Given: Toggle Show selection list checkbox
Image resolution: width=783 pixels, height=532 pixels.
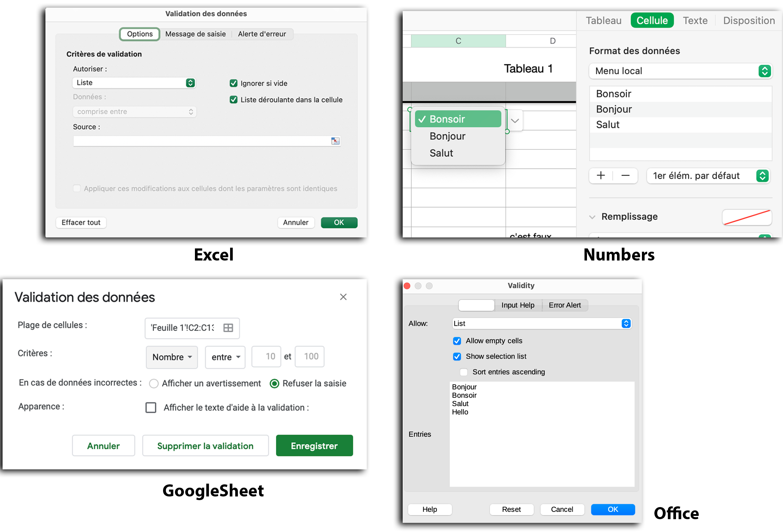Looking at the screenshot, I should click(457, 356).
